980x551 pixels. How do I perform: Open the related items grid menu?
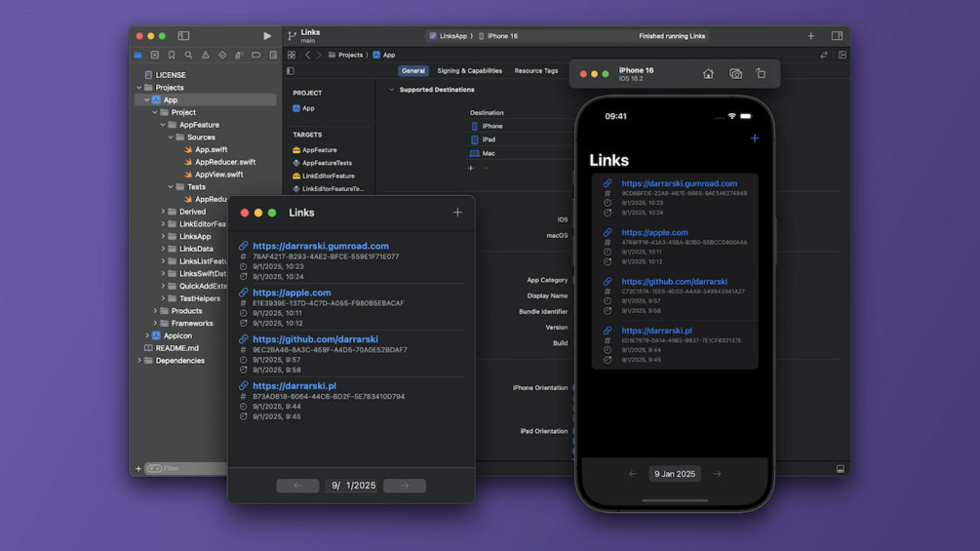click(292, 55)
